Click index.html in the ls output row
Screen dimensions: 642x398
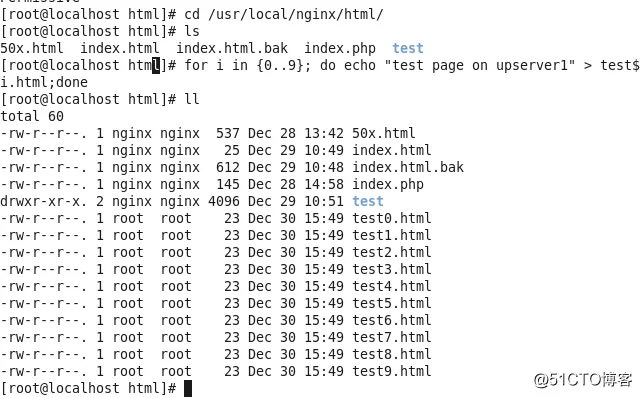click(x=120, y=48)
